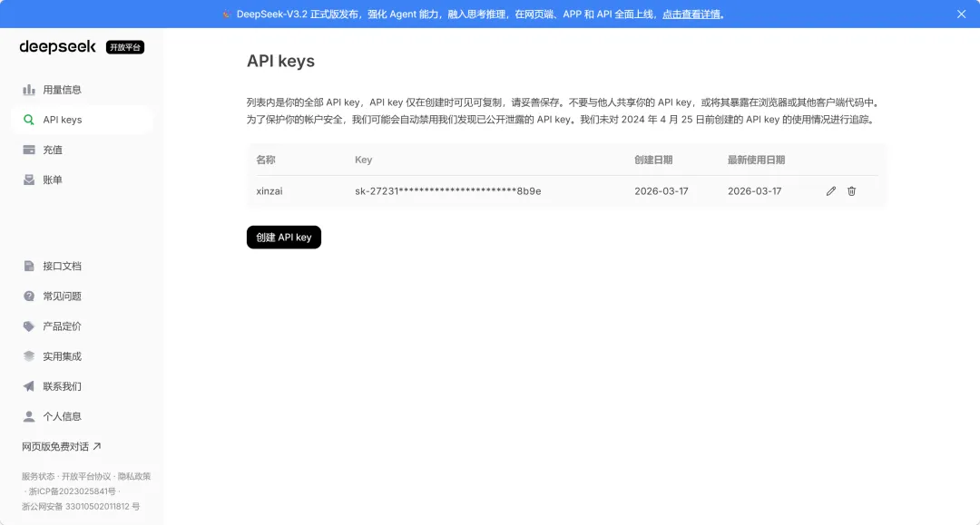This screenshot has width=980, height=525.
Task: Go to the 充值 page
Action: (x=82, y=150)
